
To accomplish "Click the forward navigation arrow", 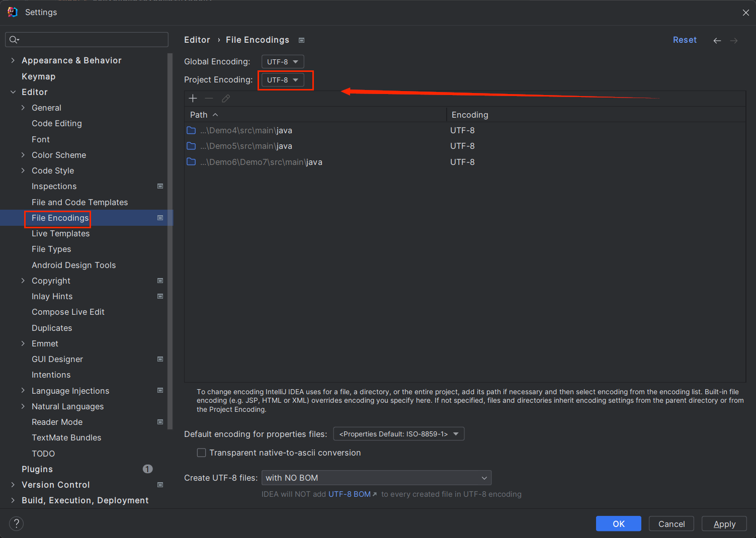I will pos(734,41).
